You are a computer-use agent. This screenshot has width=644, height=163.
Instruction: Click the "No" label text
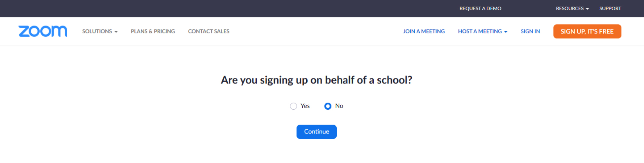point(339,106)
